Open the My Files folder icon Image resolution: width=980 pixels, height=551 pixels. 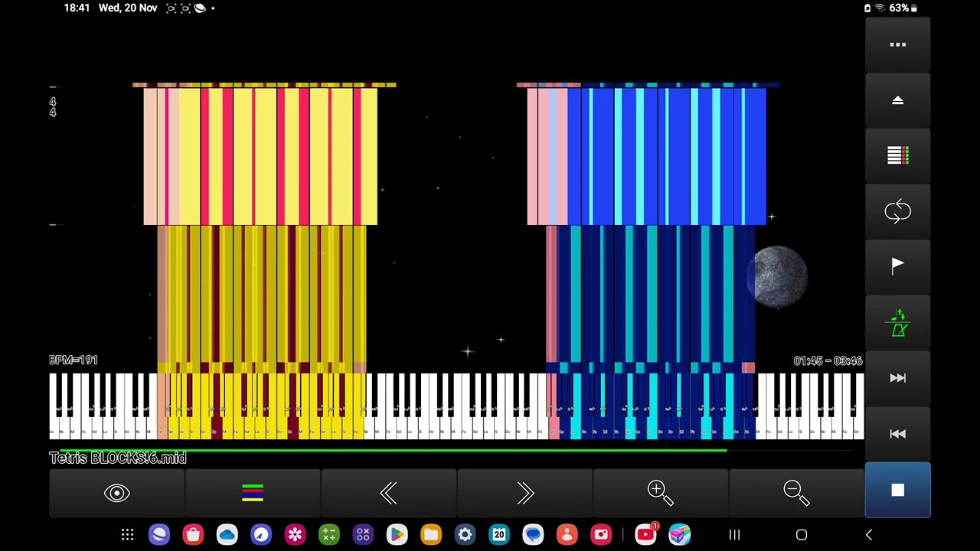pyautogui.click(x=431, y=535)
